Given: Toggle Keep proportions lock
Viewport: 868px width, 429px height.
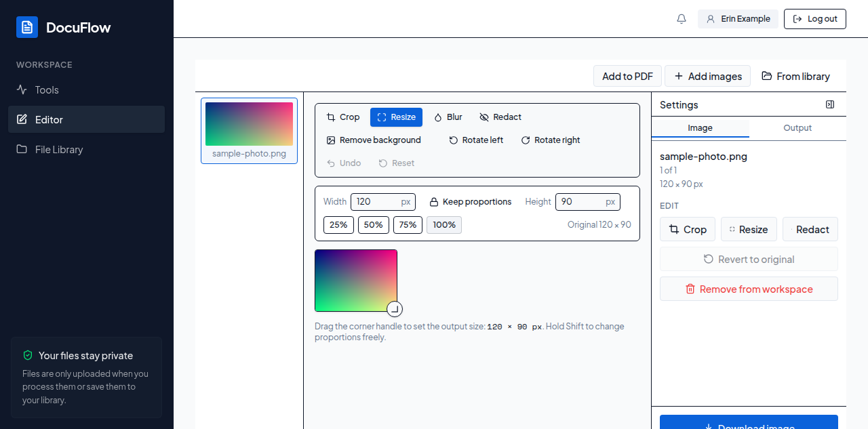Looking at the screenshot, I should click(471, 202).
